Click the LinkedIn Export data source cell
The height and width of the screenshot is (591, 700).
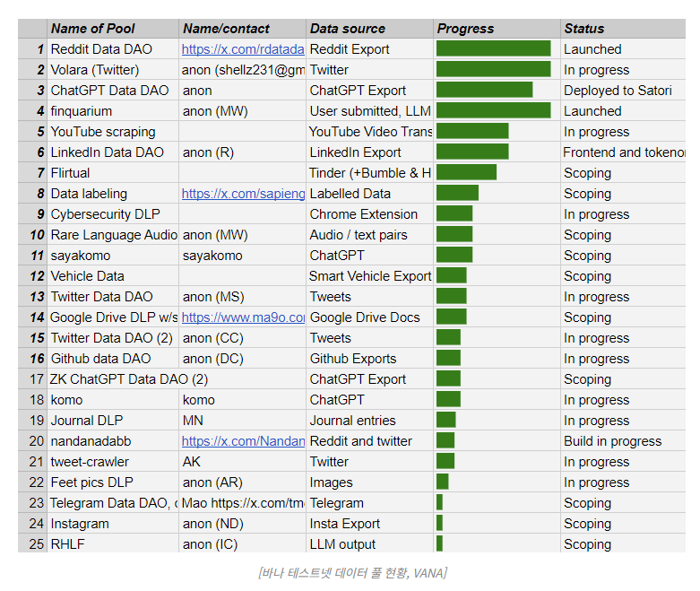356,152
